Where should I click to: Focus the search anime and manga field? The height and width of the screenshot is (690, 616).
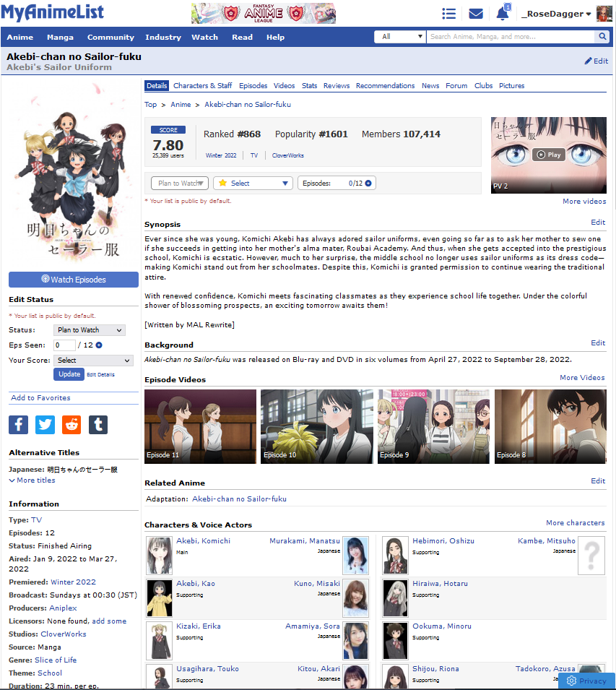[x=511, y=37]
